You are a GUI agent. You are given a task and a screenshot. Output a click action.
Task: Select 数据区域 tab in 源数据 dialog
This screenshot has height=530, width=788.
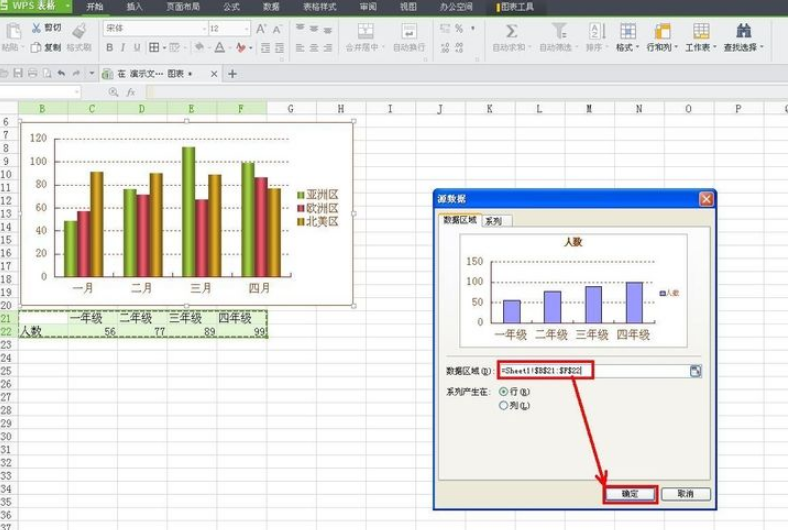460,220
